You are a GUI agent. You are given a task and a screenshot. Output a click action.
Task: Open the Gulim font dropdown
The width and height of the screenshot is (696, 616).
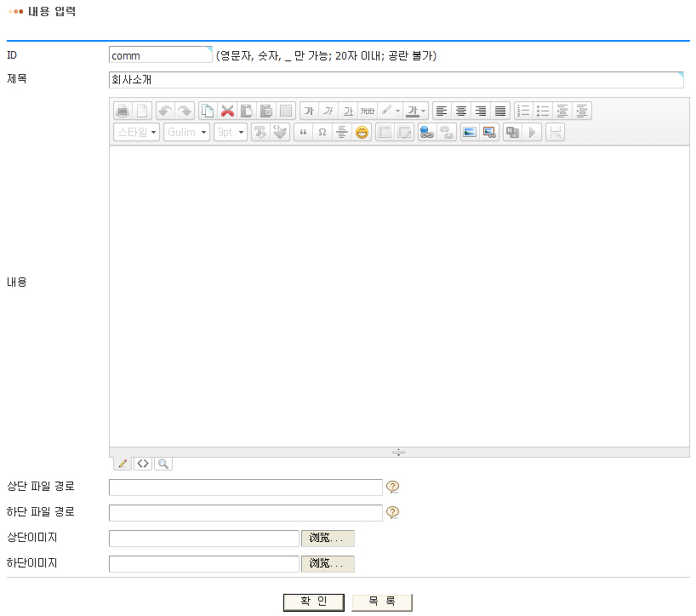[x=187, y=133]
